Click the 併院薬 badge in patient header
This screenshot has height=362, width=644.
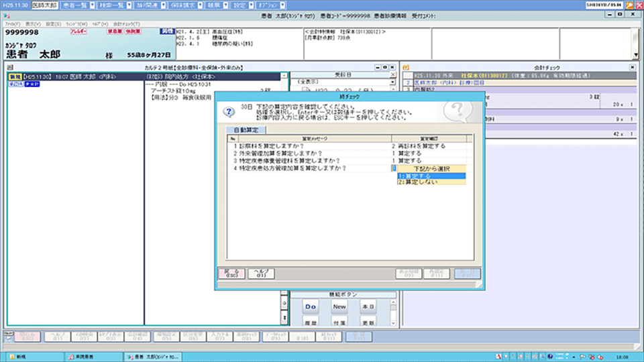(132, 32)
